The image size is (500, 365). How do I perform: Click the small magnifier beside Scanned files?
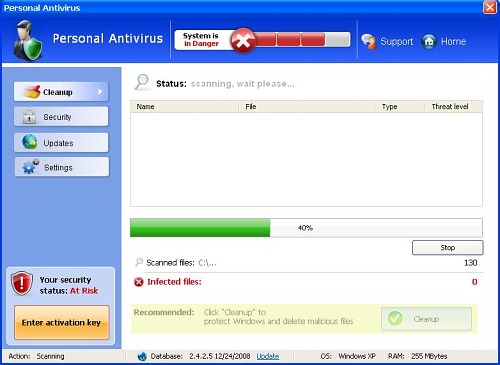point(139,262)
